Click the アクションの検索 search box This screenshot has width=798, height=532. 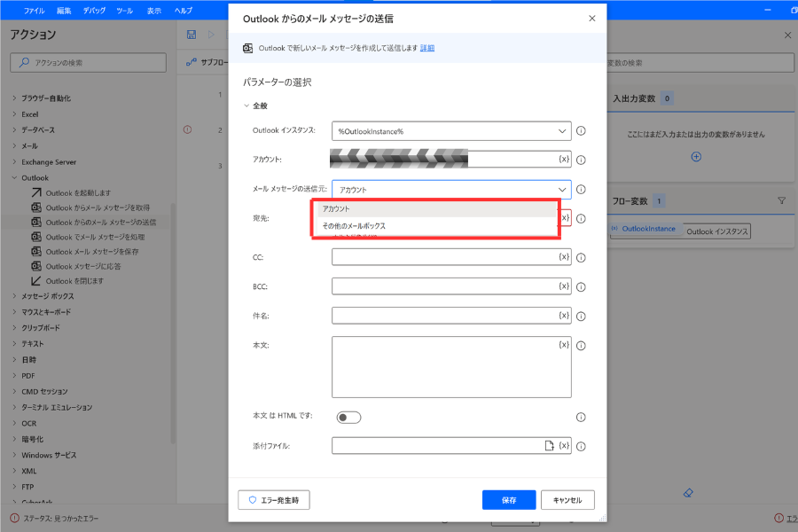[88, 63]
